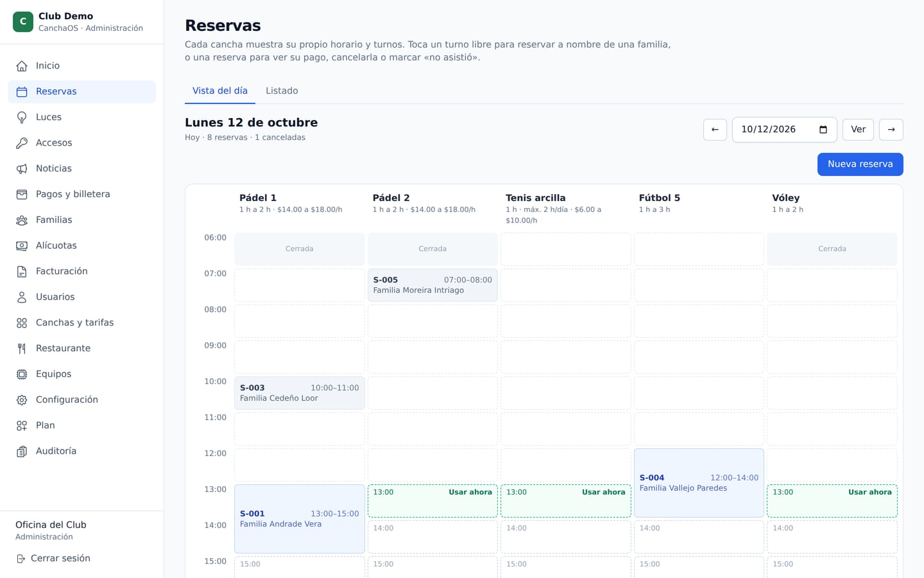Go to previous day with left arrow
The image size is (924, 578).
point(715,130)
